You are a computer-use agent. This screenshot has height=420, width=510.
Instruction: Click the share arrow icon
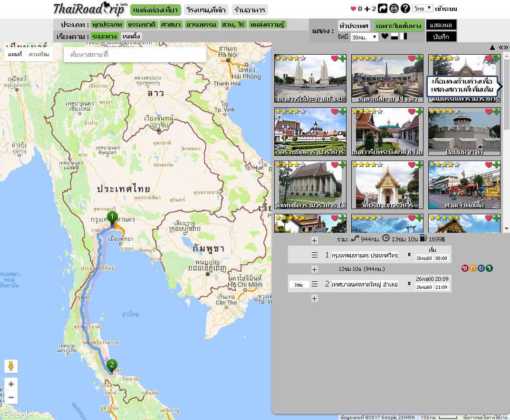(x=383, y=9)
